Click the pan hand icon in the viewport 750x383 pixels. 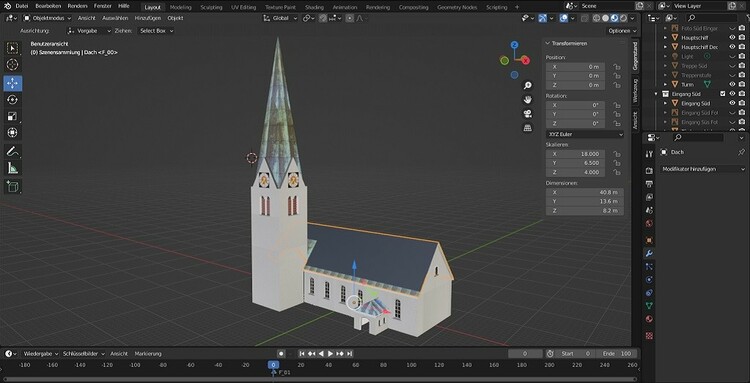(x=528, y=99)
